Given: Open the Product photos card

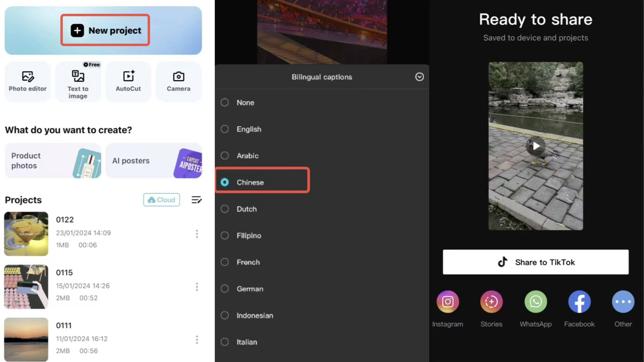Looking at the screenshot, I should tap(53, 161).
